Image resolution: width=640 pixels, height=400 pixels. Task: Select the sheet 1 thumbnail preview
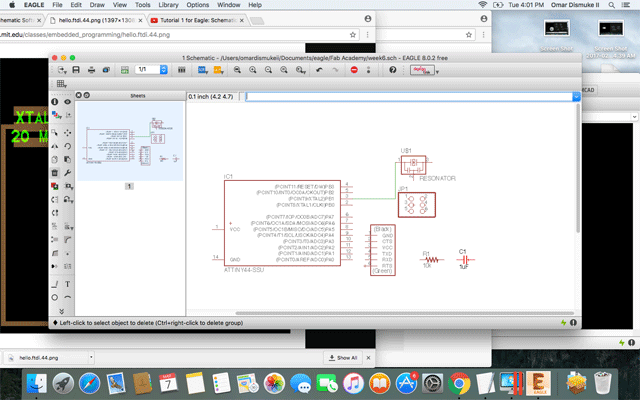130,142
